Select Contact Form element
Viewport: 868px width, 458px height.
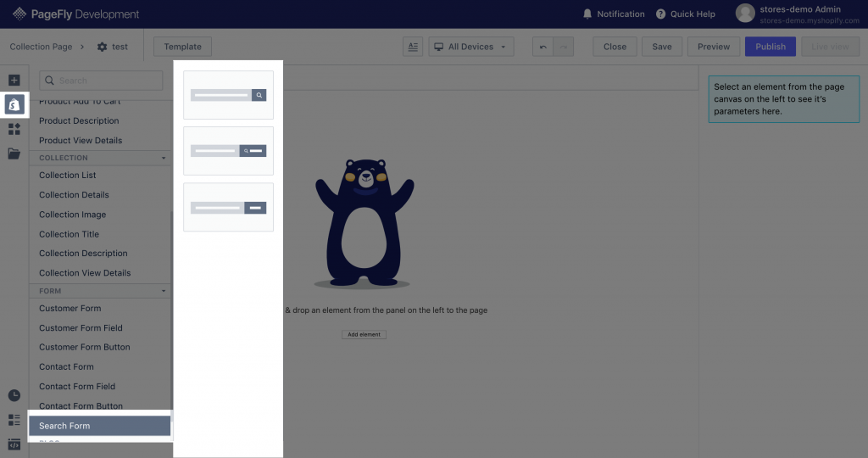tap(66, 366)
